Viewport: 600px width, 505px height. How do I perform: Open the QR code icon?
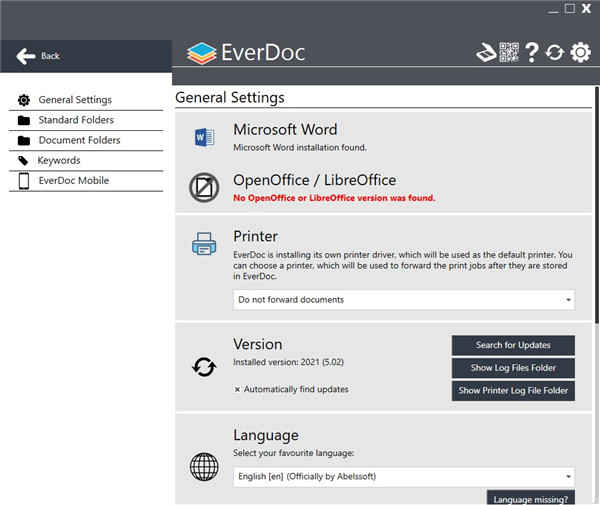point(509,52)
